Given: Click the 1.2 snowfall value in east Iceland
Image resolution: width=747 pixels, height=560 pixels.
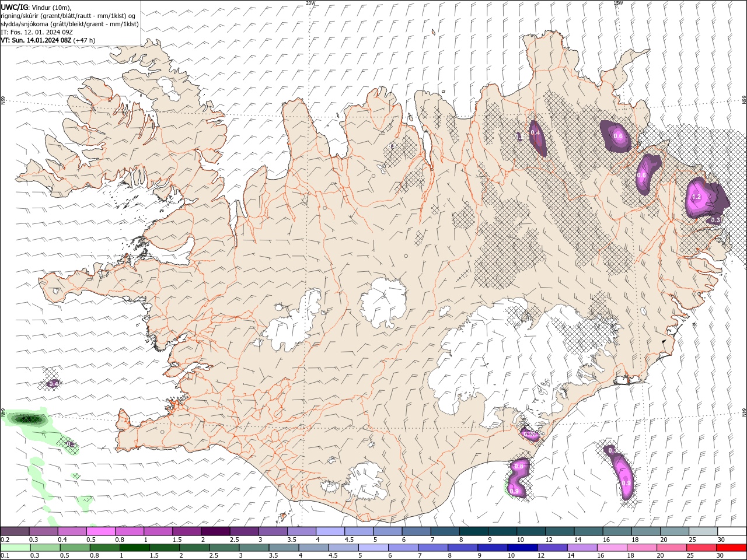Looking at the screenshot, I should point(696,197).
